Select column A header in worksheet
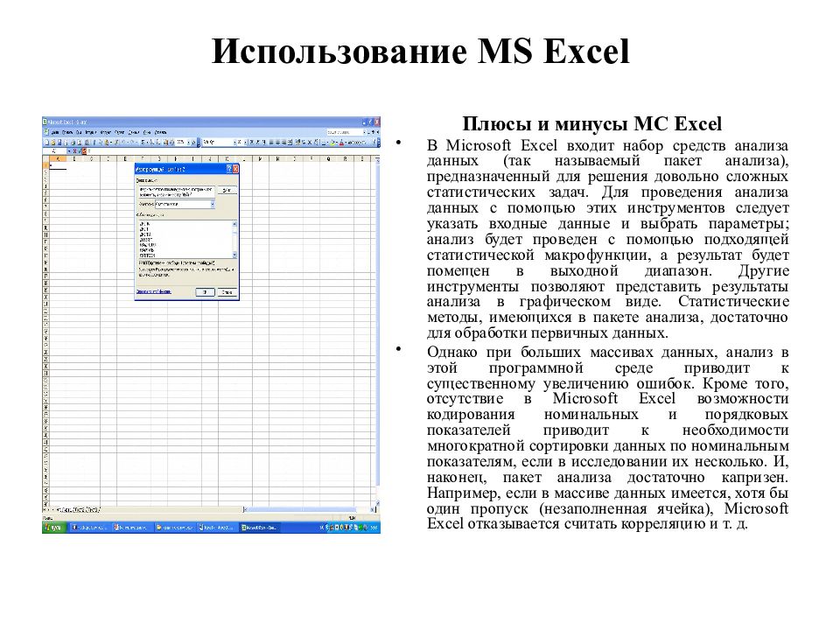This screenshot has height=630, width=840. (x=58, y=158)
